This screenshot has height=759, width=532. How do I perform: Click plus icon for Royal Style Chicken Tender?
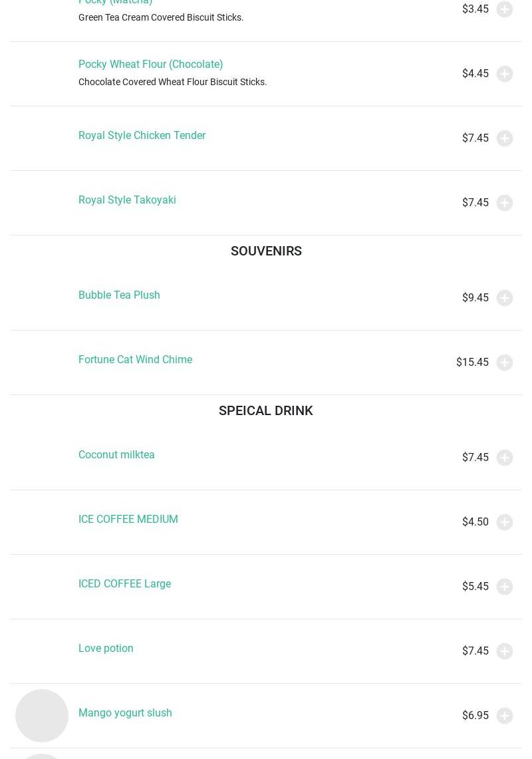tap(505, 138)
